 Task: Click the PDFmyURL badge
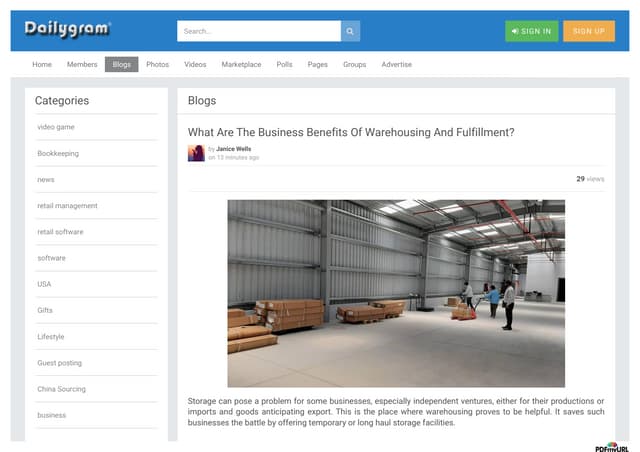pos(611,446)
